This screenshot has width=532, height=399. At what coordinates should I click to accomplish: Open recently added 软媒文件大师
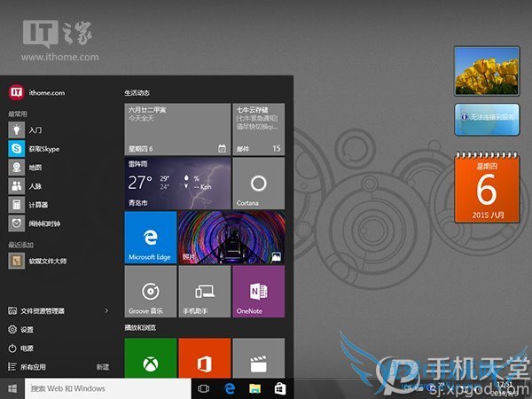(37, 261)
